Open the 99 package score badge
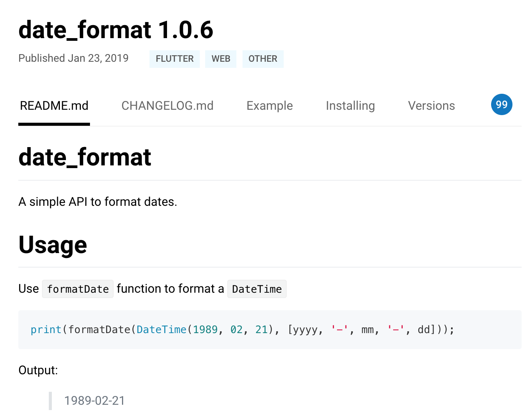The width and height of the screenshot is (530, 420). click(501, 104)
